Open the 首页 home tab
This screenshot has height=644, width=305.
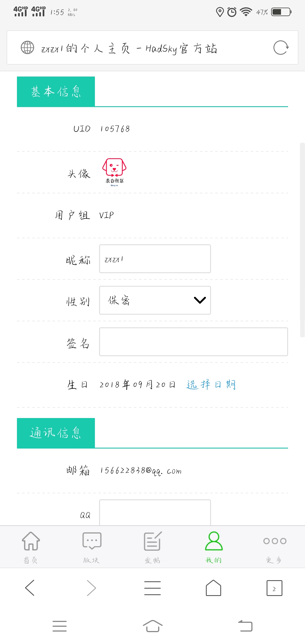[30, 547]
